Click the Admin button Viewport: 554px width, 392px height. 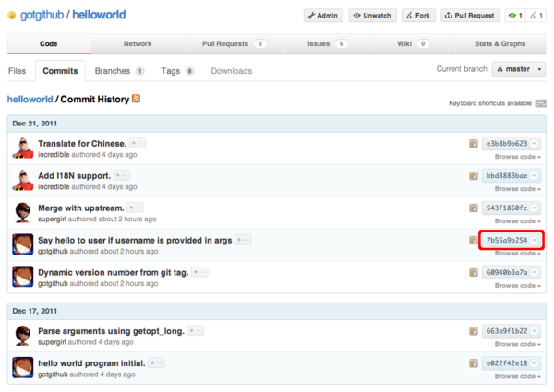323,15
